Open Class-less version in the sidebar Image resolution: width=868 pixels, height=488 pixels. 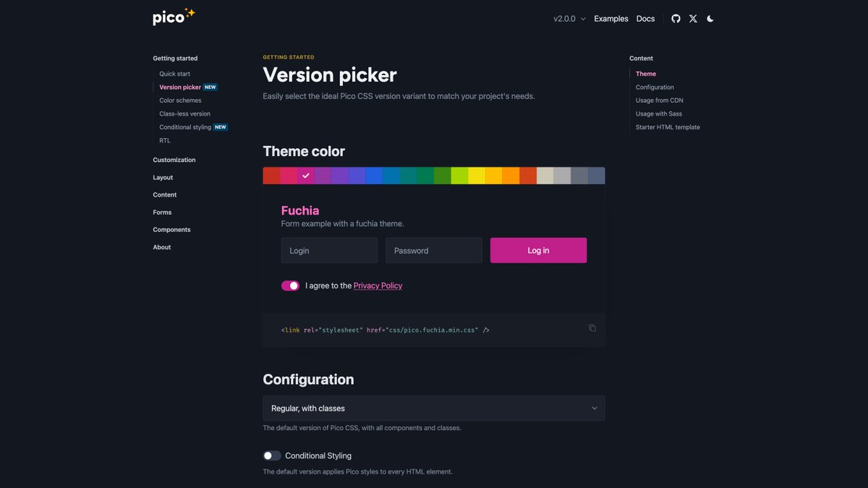(x=185, y=114)
